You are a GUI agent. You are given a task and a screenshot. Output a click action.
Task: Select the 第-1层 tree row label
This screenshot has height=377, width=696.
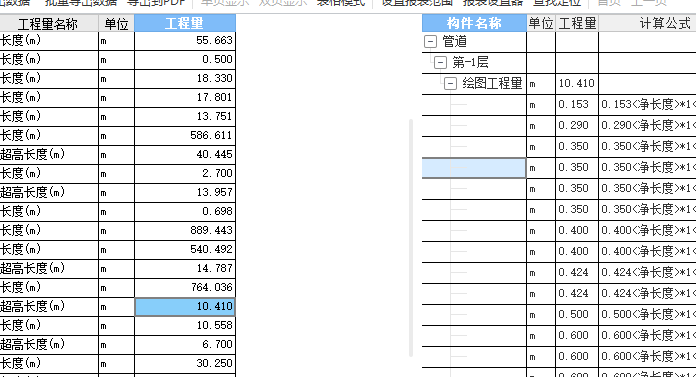click(470, 62)
